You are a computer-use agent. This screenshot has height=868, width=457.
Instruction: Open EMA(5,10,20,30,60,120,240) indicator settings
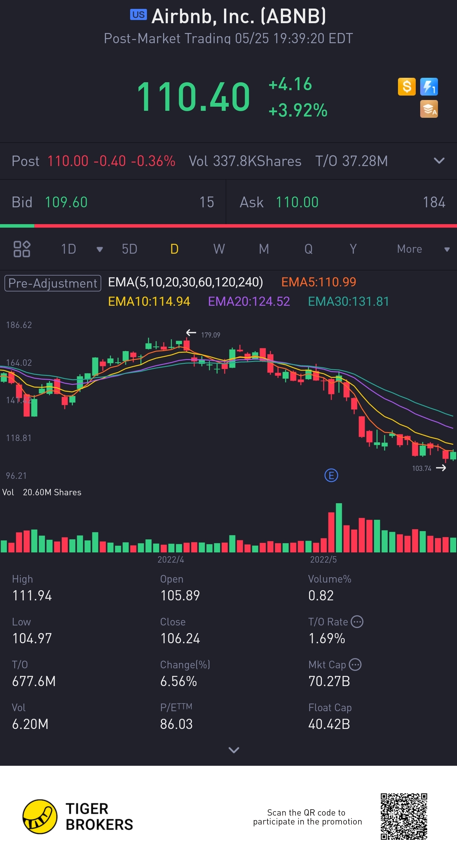tap(185, 282)
